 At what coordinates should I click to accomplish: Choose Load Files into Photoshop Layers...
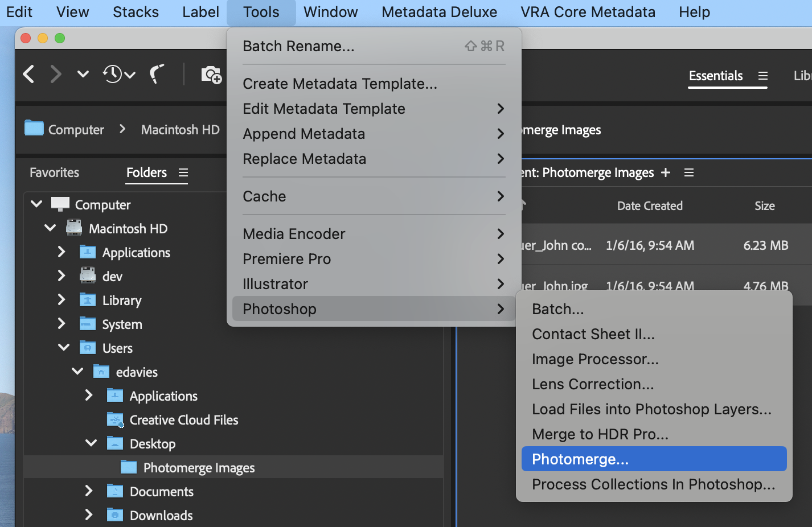click(x=654, y=409)
